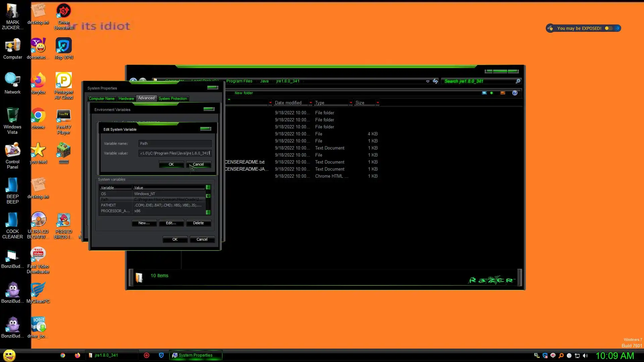Toggle the orange preview pane icon
The width and height of the screenshot is (644, 362).
(x=502, y=93)
